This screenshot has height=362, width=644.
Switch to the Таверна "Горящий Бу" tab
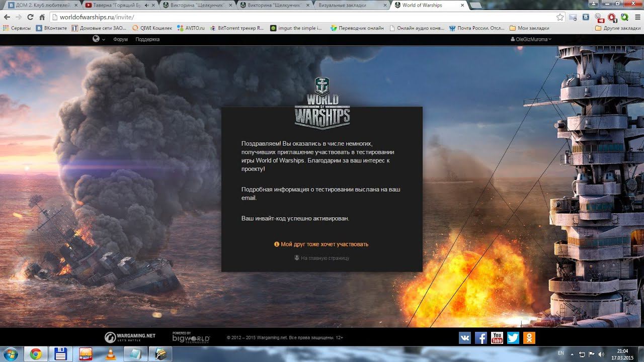pos(119,5)
